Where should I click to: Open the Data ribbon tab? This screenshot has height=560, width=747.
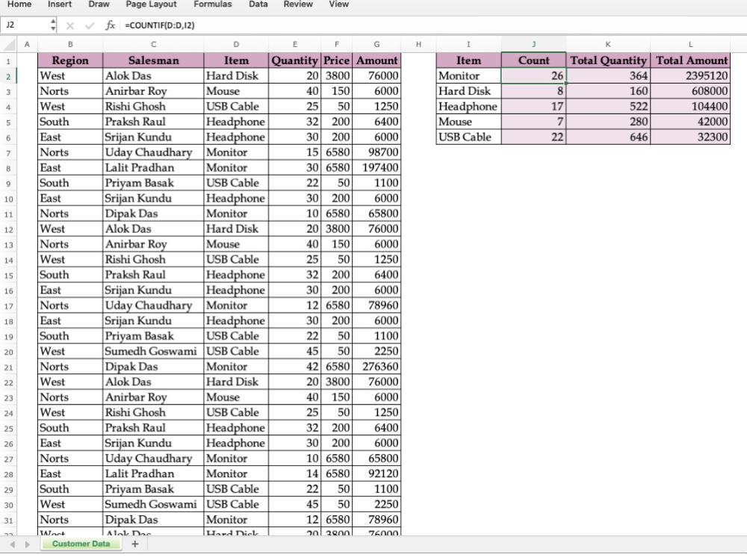(258, 4)
